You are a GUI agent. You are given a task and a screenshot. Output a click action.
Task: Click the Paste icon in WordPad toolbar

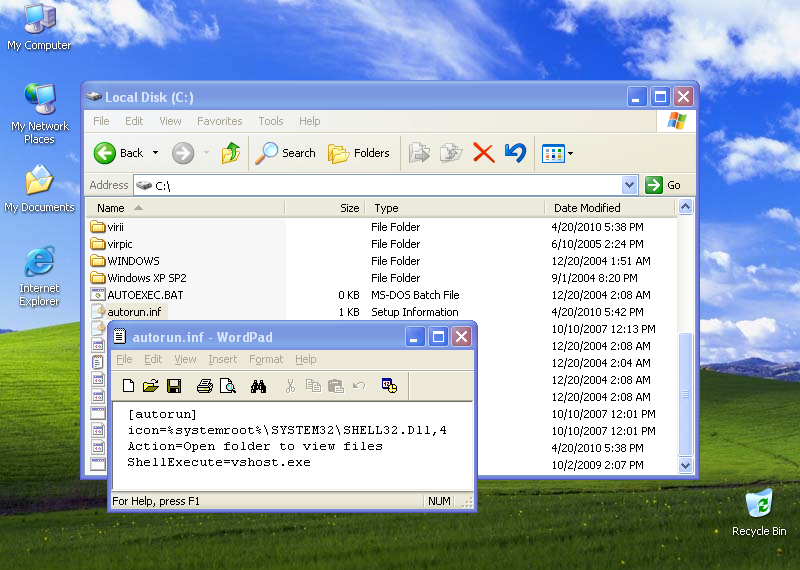coord(335,386)
